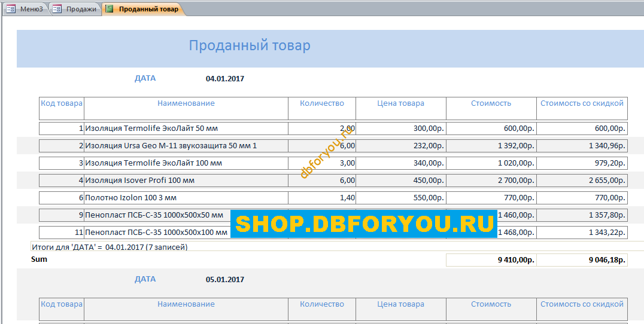Image resolution: width=644 pixels, height=324 pixels.
Task: Click the ДАТА label above 05.01.2017
Action: click(x=145, y=279)
